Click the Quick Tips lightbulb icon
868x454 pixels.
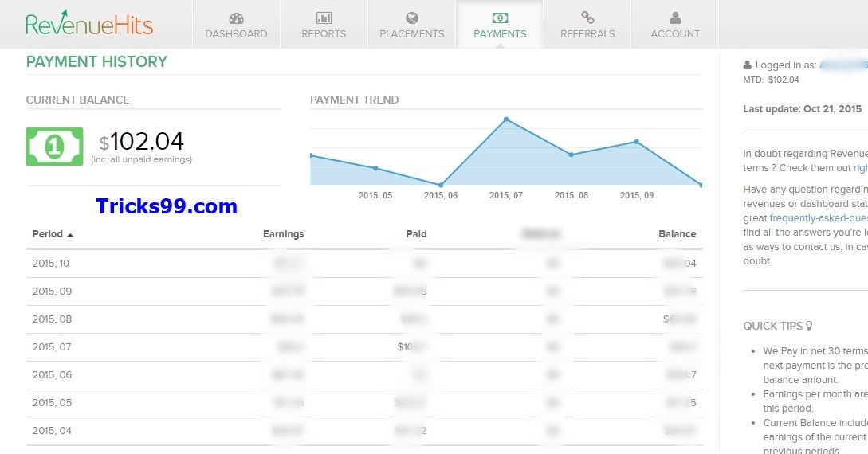(x=809, y=326)
